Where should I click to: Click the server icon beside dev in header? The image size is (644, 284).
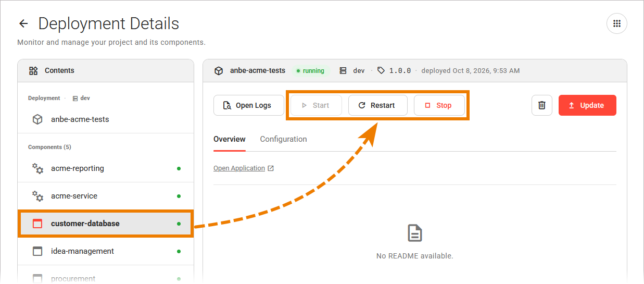point(343,70)
